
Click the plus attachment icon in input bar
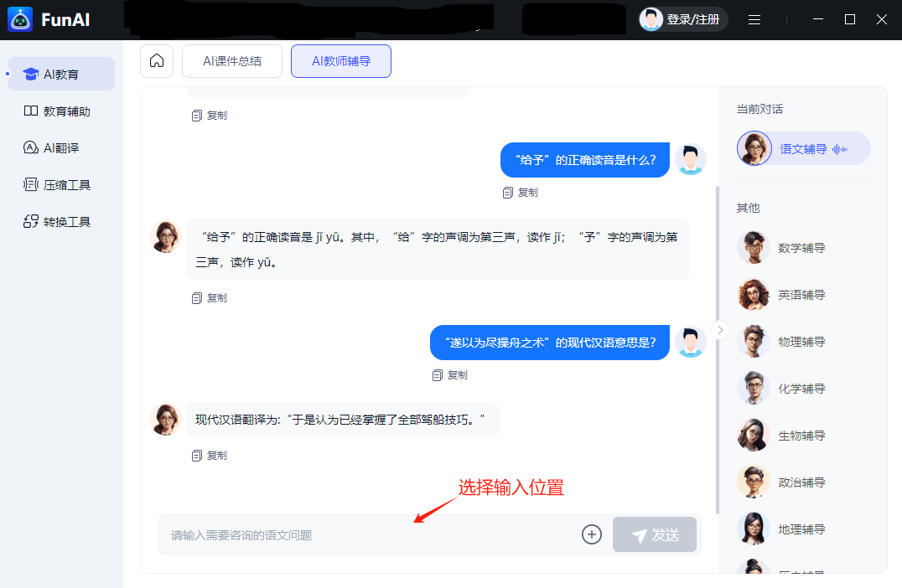592,534
